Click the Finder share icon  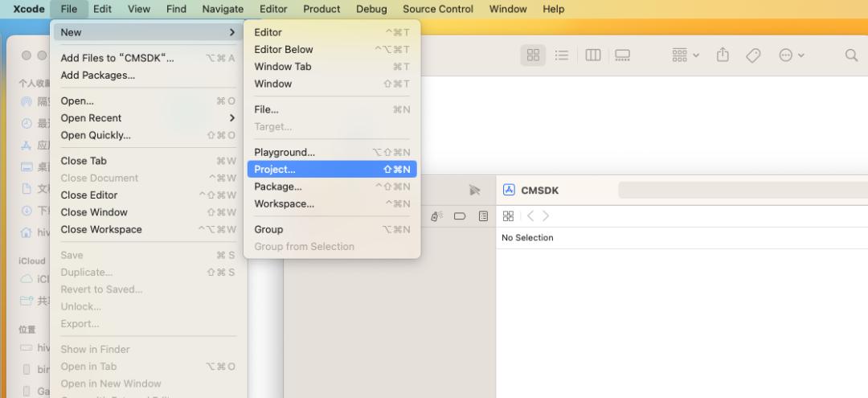pyautogui.click(x=723, y=55)
